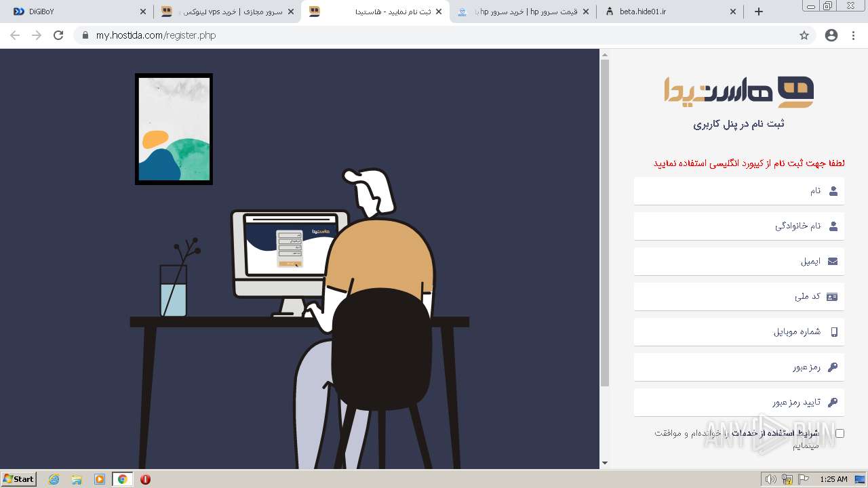This screenshot has width=868, height=488.
Task: Click phone icon in mobile field
Action: coord(834,332)
